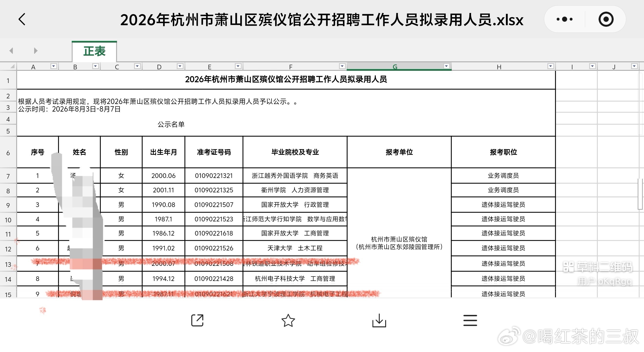The height and width of the screenshot is (352, 644).
Task: Click cell with 01090221618
Action: (x=214, y=233)
